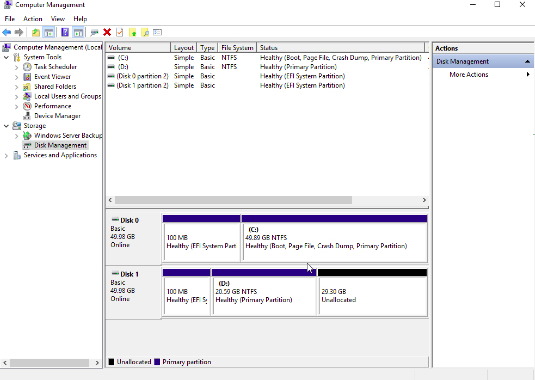Select the (D:) 20.50 GB NTFS partition

(x=264, y=292)
